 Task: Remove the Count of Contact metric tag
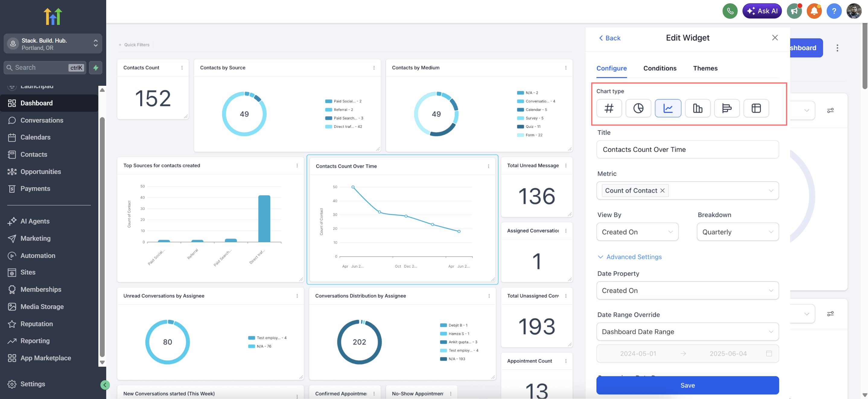pyautogui.click(x=663, y=191)
